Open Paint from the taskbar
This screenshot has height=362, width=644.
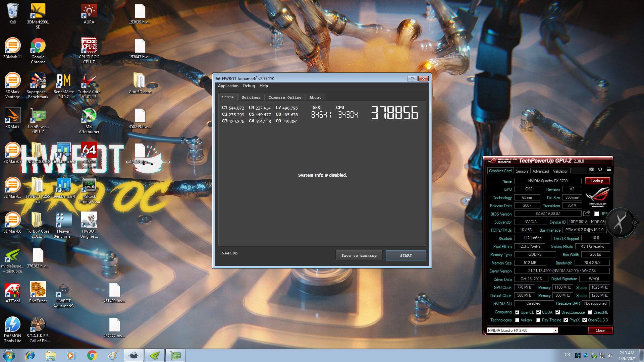tap(113, 355)
